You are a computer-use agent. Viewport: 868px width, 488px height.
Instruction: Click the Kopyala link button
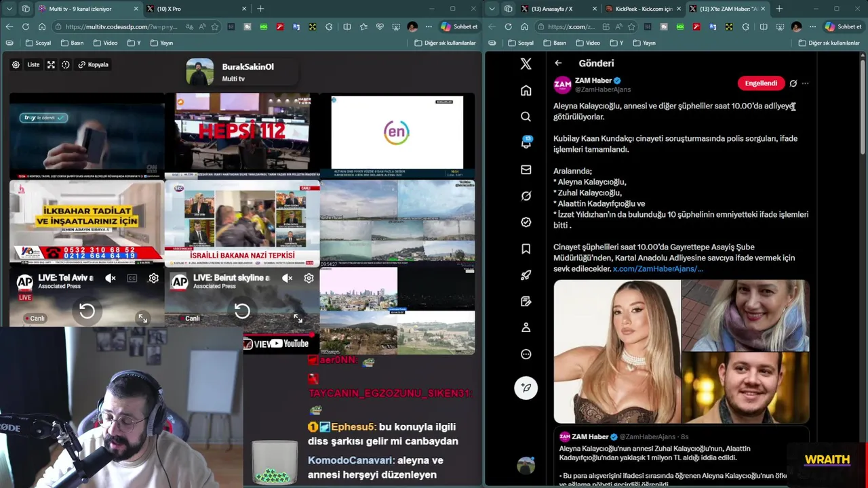point(94,64)
